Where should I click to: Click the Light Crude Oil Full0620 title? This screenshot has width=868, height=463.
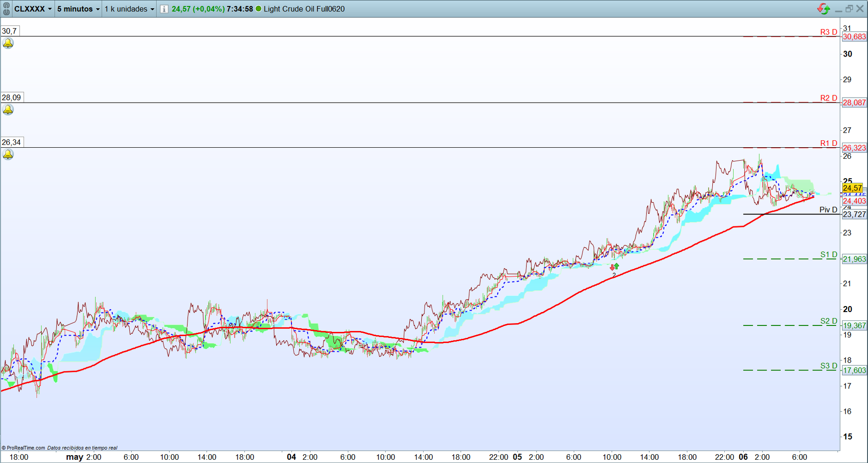tap(304, 9)
